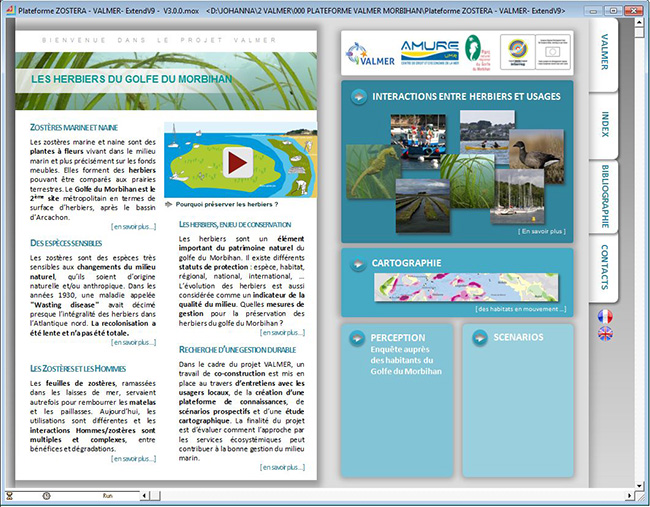Click the PERCEPTION heading
This screenshot has height=507, width=650.
point(398,338)
